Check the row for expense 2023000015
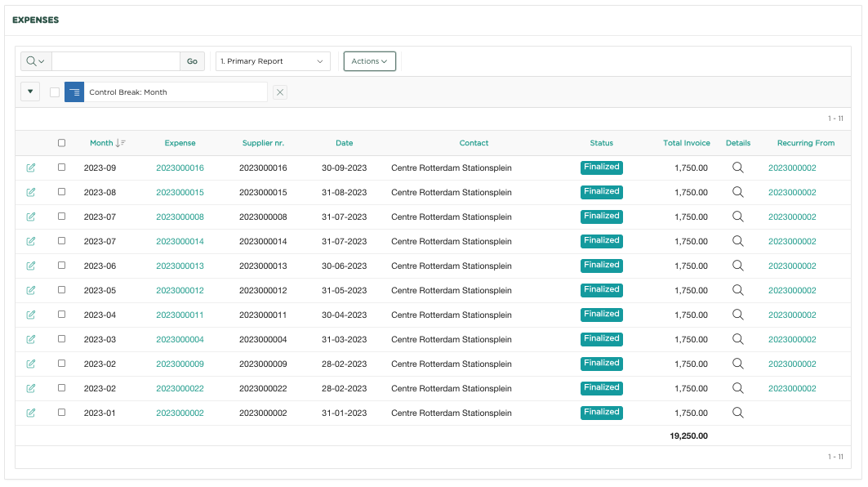Image resolution: width=868 pixels, height=487 pixels. pyautogui.click(x=61, y=192)
